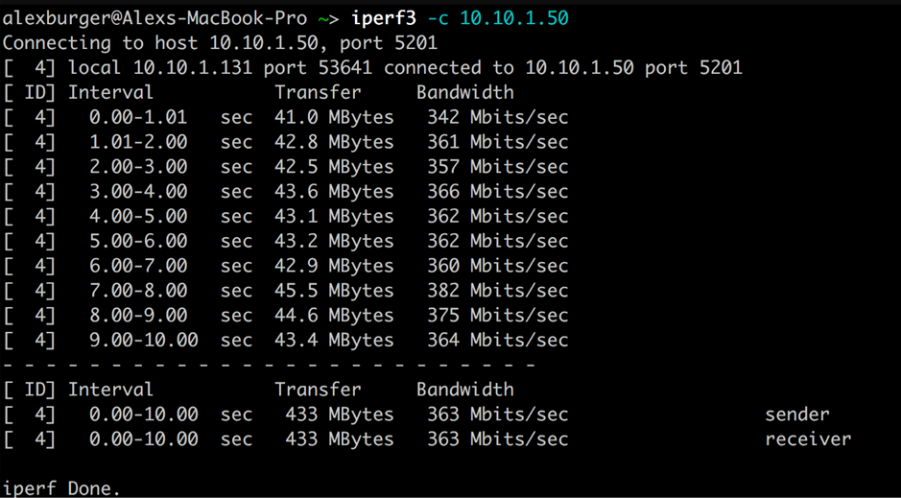
Task: Click the 41.0 MBytes transfer value
Action: point(334,118)
